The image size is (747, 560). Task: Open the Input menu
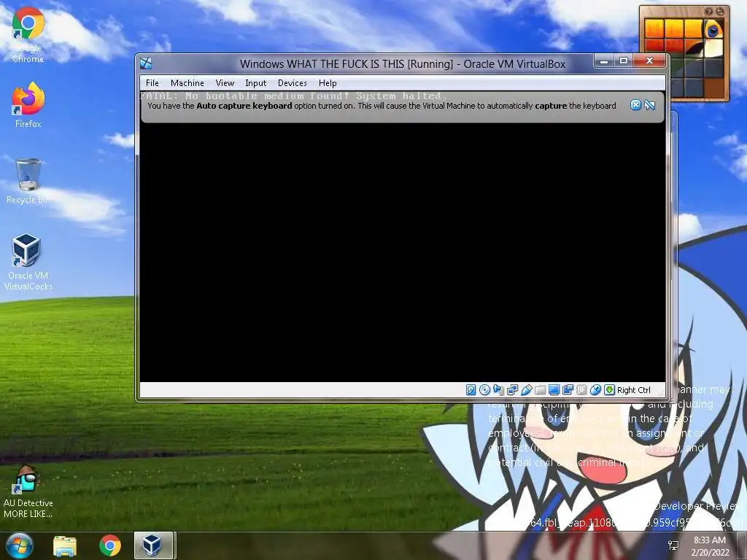256,83
